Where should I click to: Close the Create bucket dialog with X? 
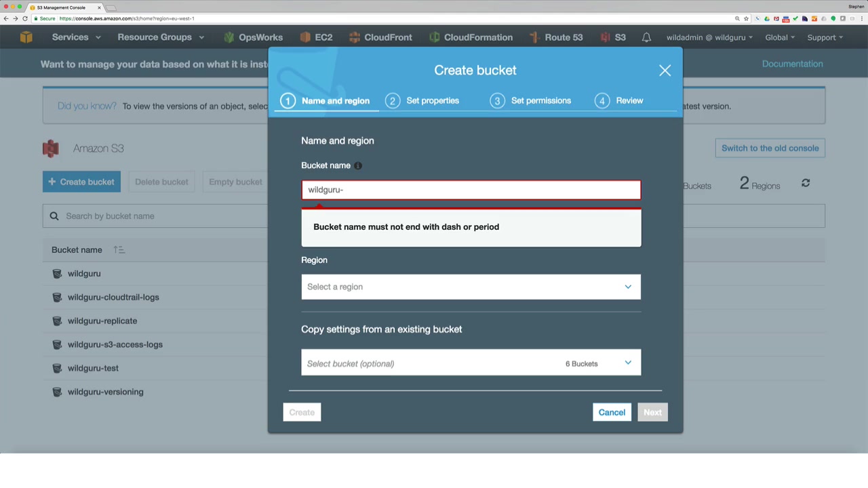click(665, 70)
